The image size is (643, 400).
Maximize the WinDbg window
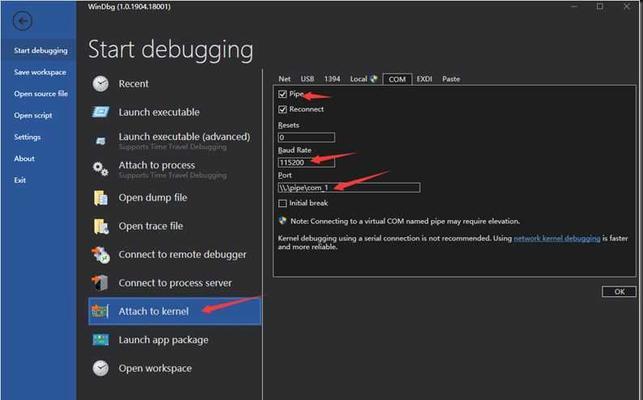pyautogui.click(x=600, y=6)
